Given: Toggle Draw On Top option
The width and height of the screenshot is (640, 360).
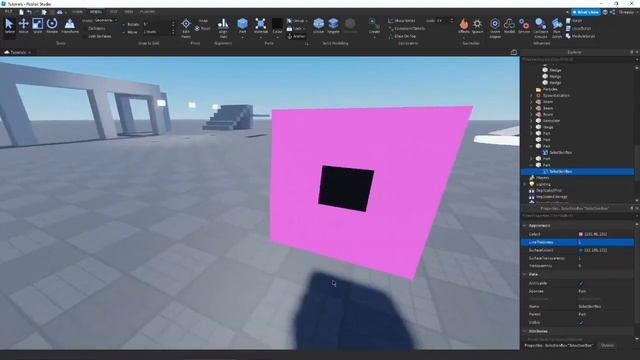Looking at the screenshot, I should (x=402, y=36).
